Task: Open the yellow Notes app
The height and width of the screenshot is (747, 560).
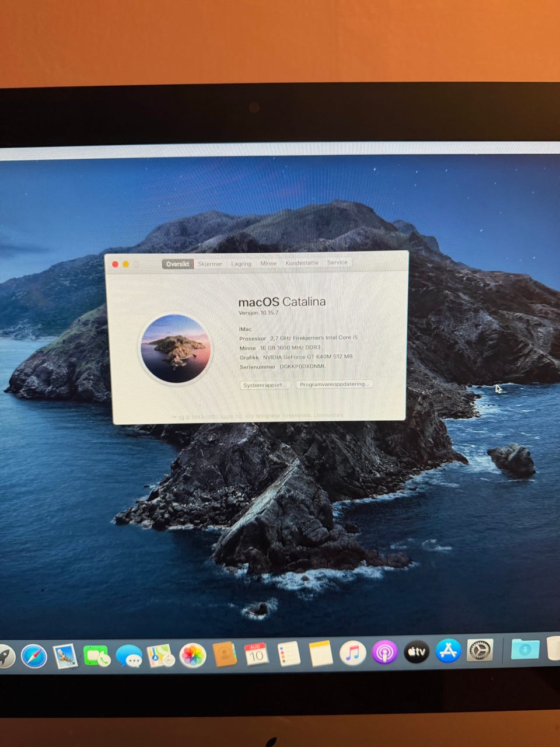Action: click(x=320, y=653)
